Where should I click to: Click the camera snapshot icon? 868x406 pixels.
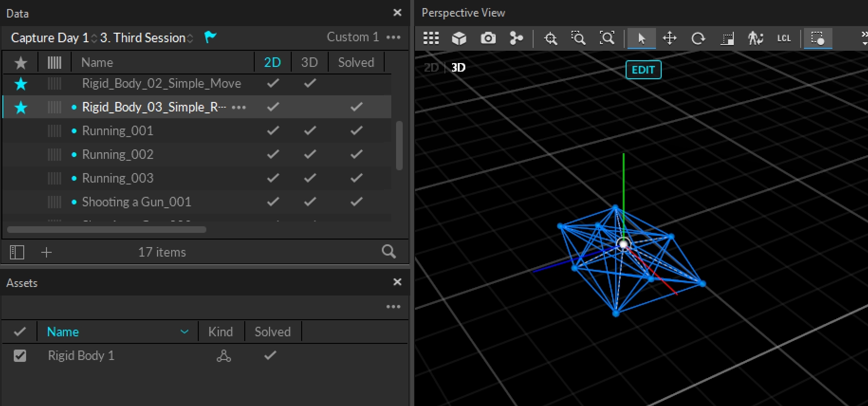tap(488, 38)
